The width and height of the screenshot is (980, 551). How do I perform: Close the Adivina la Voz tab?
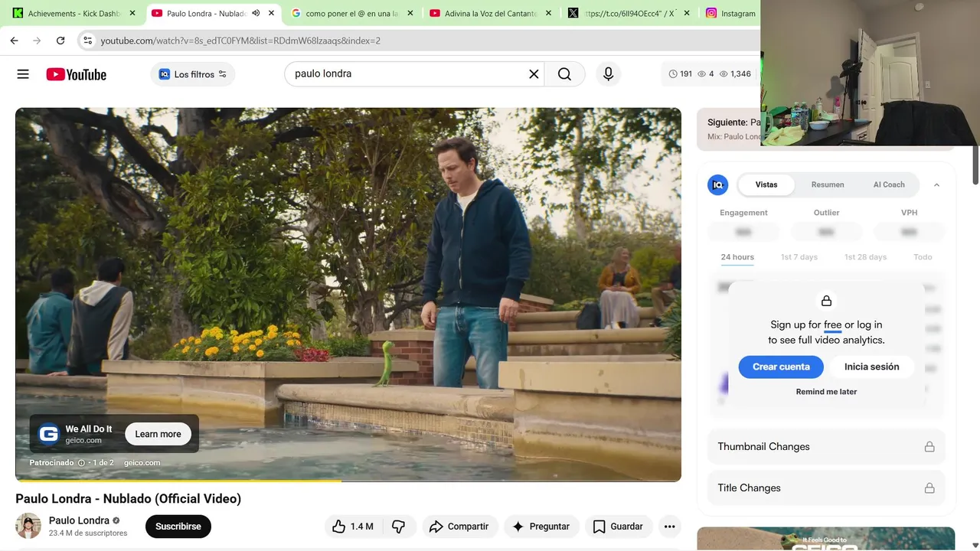[548, 13]
